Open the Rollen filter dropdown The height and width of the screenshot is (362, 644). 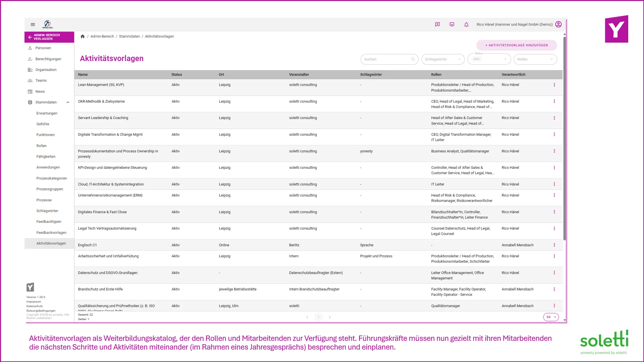click(535, 59)
